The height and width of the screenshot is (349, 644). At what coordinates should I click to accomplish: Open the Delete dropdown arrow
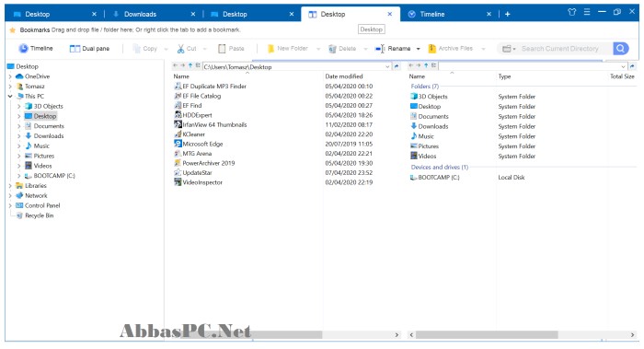365,49
